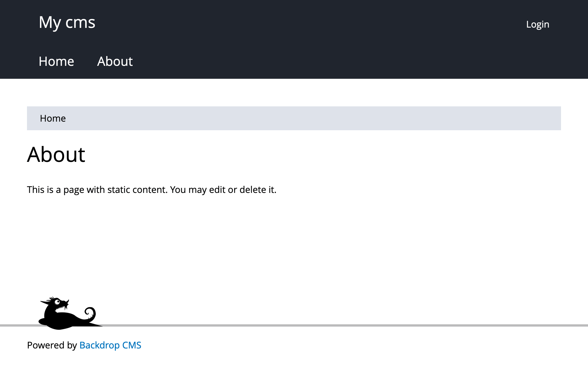Click the word "static" in the paragraph

(119, 190)
